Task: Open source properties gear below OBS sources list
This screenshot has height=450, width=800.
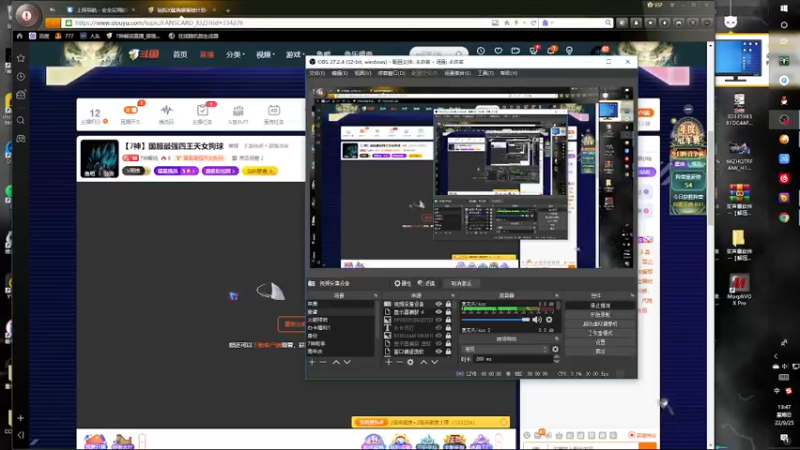Action: pos(410,362)
